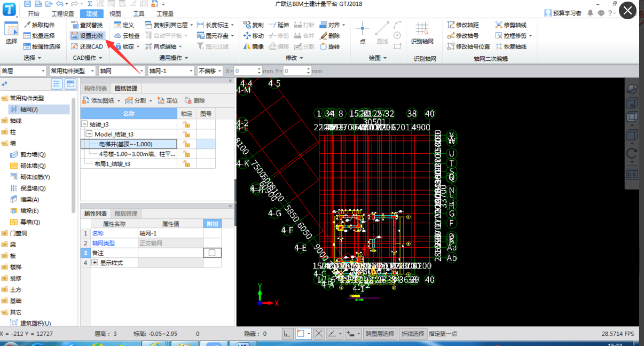Viewport: 644px width, 346px height.
Task: Click the 识别轴网 recognize grid button
Action: [422, 33]
